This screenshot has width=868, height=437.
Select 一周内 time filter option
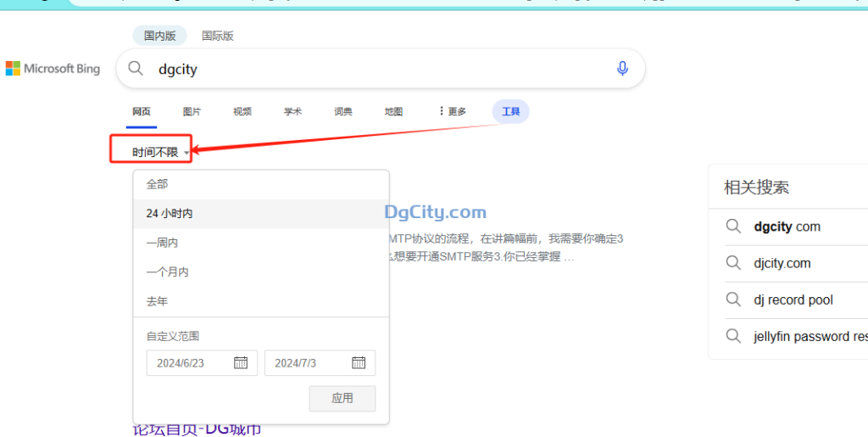coord(261,244)
